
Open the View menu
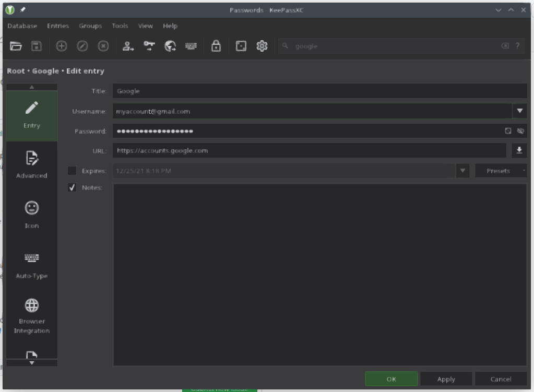[x=146, y=26]
